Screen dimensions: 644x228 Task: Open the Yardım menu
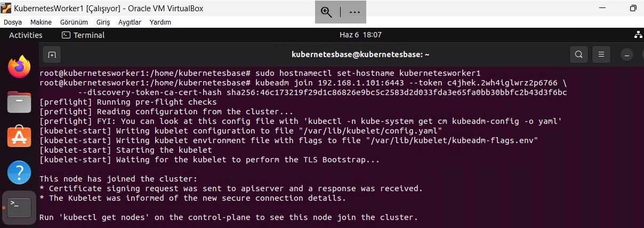pos(160,22)
